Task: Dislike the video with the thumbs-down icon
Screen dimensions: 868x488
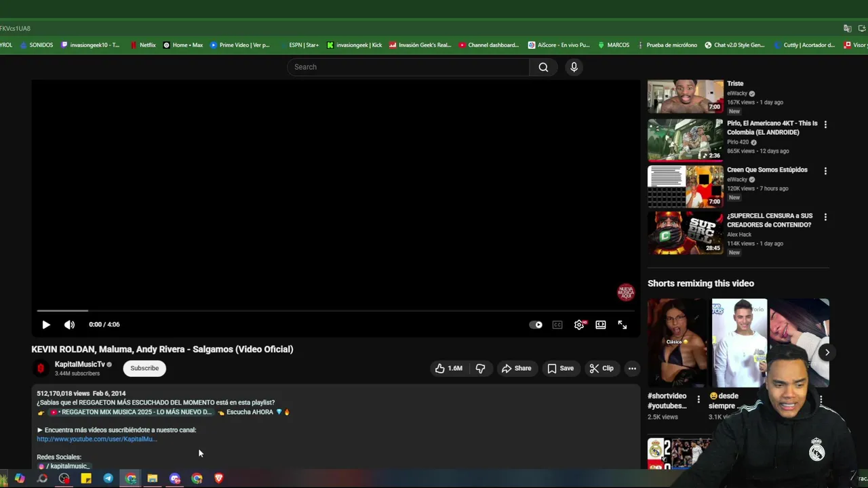Action: tap(480, 368)
